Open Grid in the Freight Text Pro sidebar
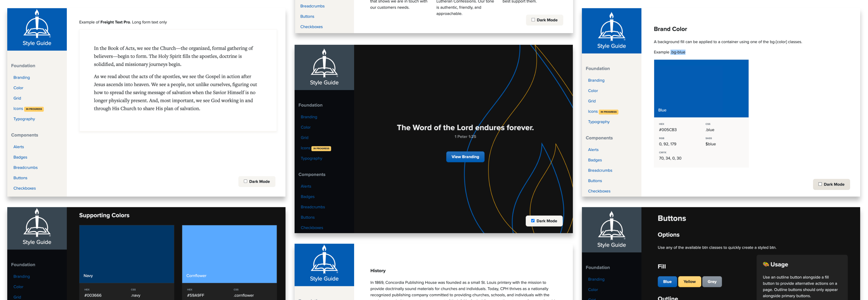868x300 pixels. tap(17, 98)
